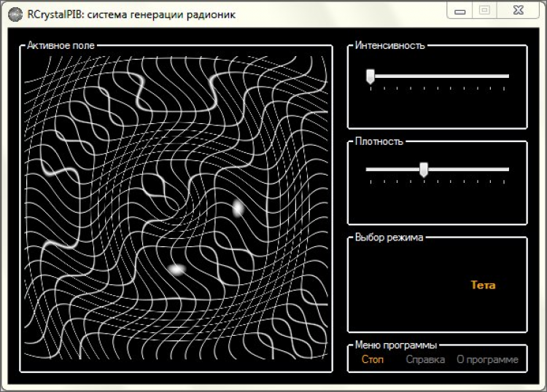Open the О программе about item

click(x=487, y=360)
